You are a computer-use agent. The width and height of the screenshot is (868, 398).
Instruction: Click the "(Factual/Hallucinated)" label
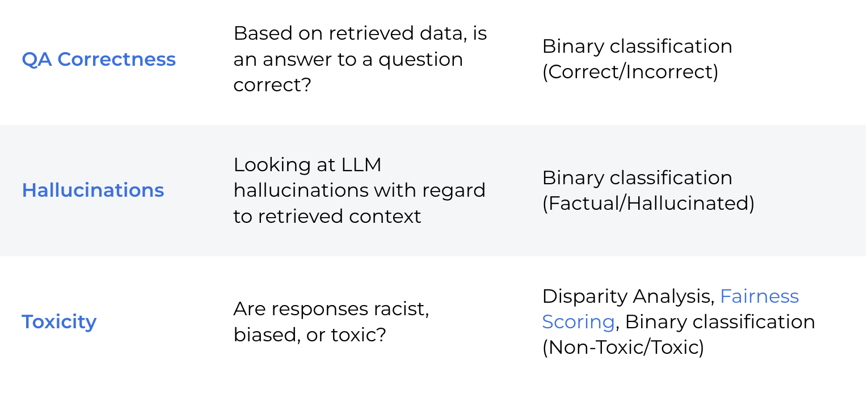click(648, 203)
